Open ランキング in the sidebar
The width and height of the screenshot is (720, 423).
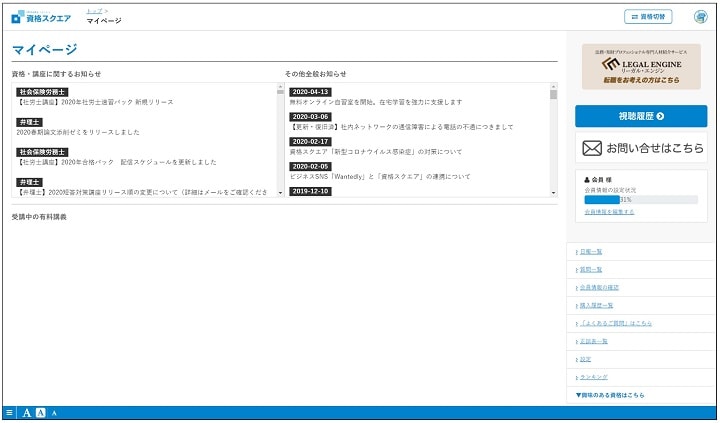[593, 377]
